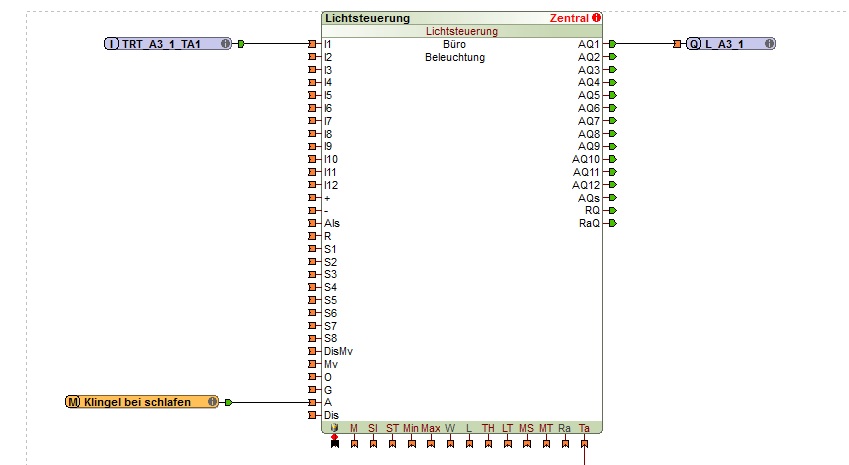
Task: Click the Mv input connector
Action: click(x=312, y=364)
